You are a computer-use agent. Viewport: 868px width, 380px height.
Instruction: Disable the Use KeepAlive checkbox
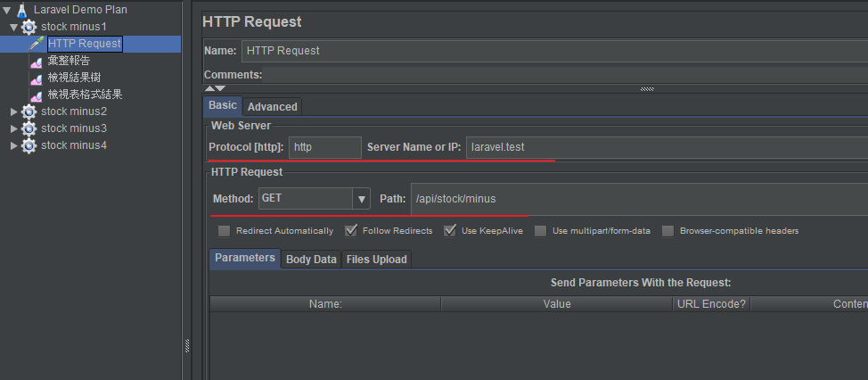pos(449,231)
